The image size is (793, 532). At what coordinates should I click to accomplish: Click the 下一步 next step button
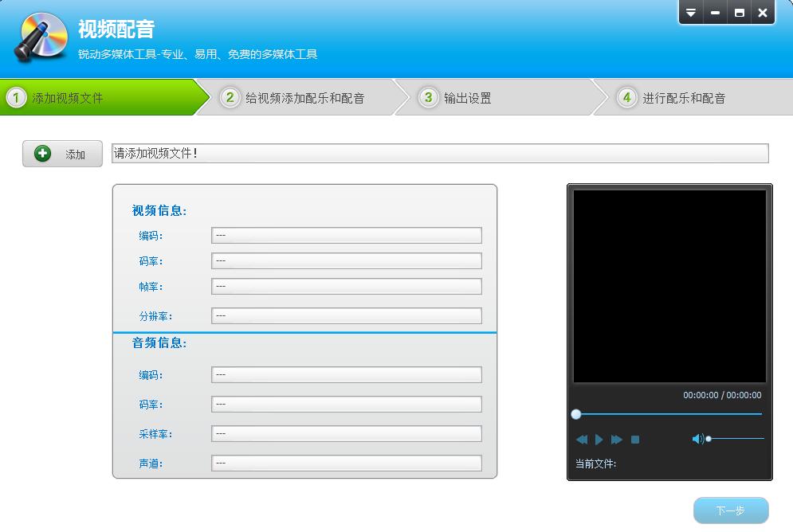point(731,510)
